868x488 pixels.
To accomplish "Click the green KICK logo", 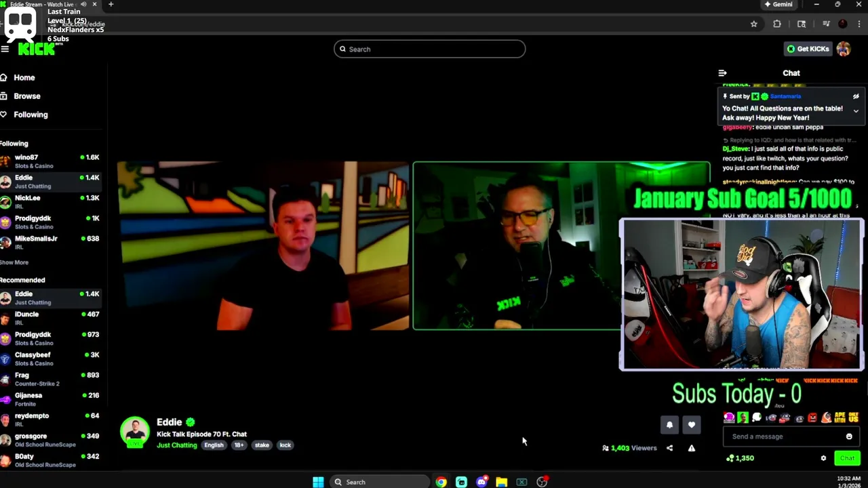I will pyautogui.click(x=36, y=49).
